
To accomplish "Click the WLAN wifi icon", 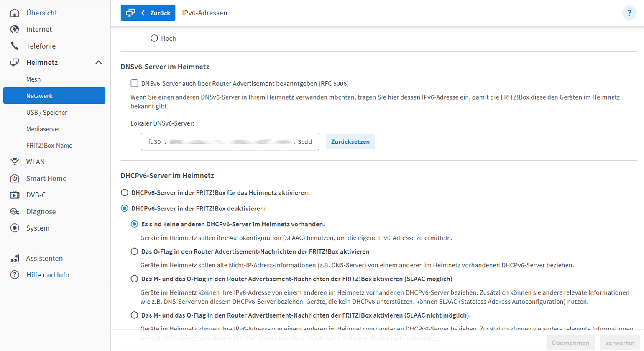I will point(15,162).
